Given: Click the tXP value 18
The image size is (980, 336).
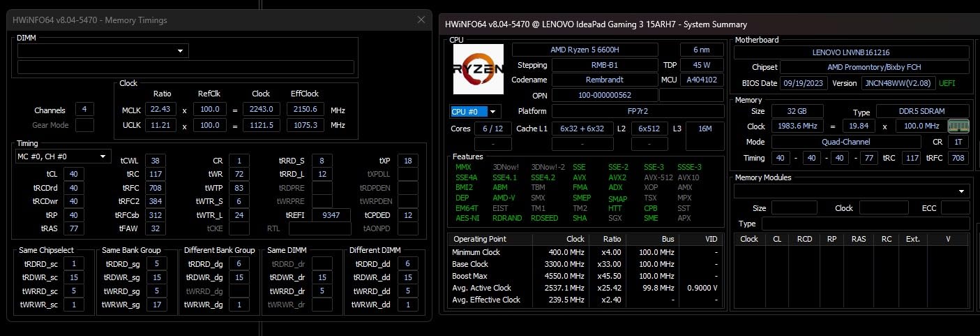Looking at the screenshot, I should tap(408, 161).
